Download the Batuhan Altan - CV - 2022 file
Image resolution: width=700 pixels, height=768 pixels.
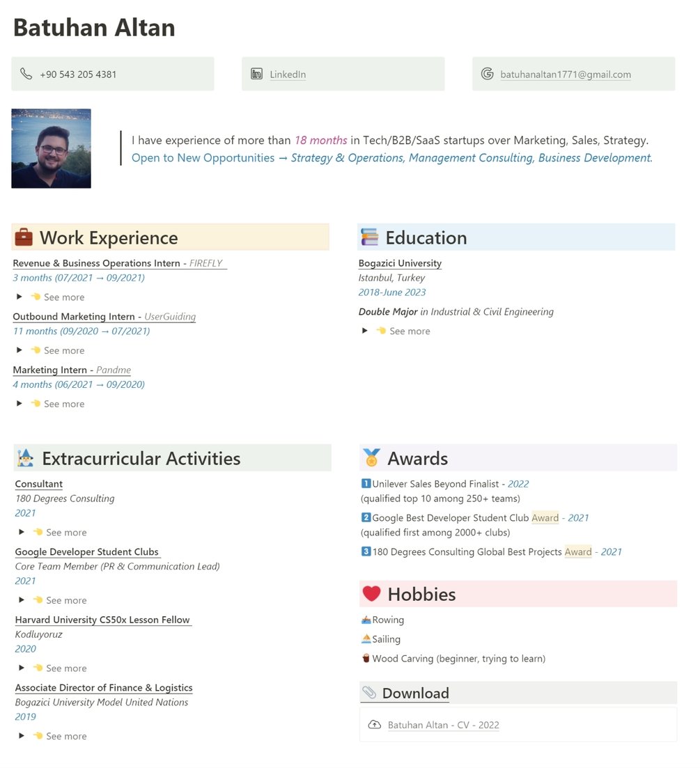pos(443,725)
